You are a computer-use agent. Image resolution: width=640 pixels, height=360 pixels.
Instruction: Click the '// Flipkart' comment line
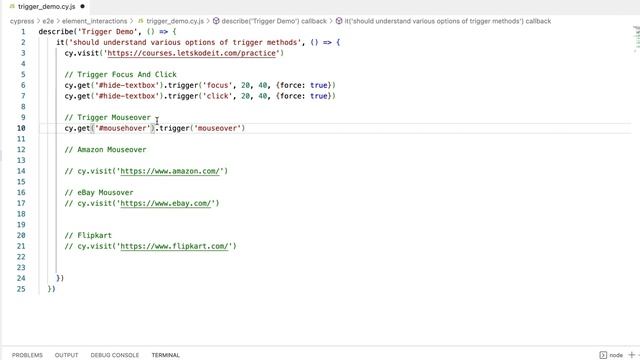(x=88, y=236)
